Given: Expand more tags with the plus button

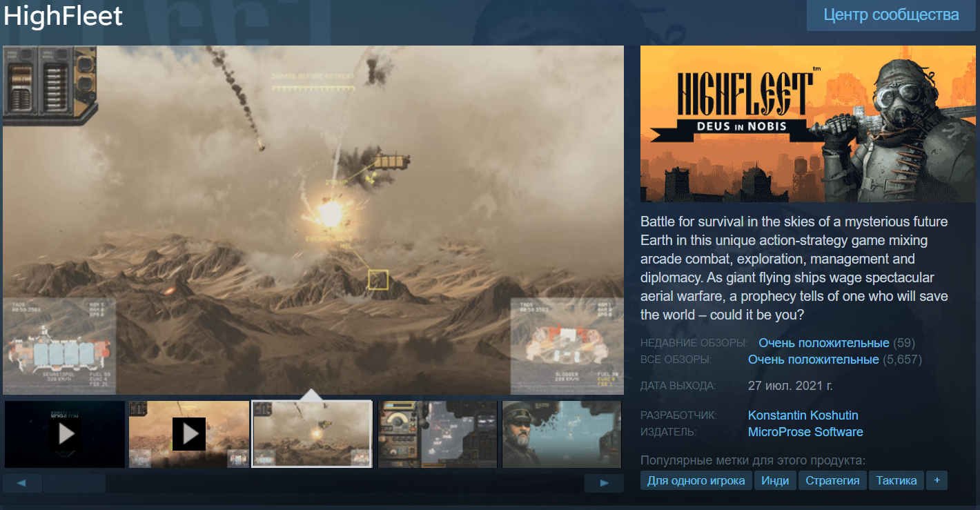Looking at the screenshot, I should pyautogui.click(x=937, y=480).
